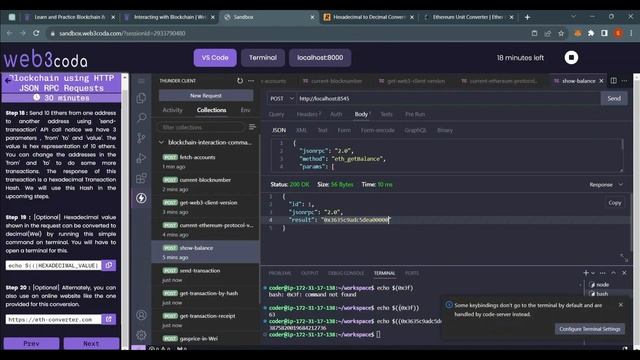Open the Search icon in the activity bar
This screenshot has height=360, width=640.
pos(141,118)
